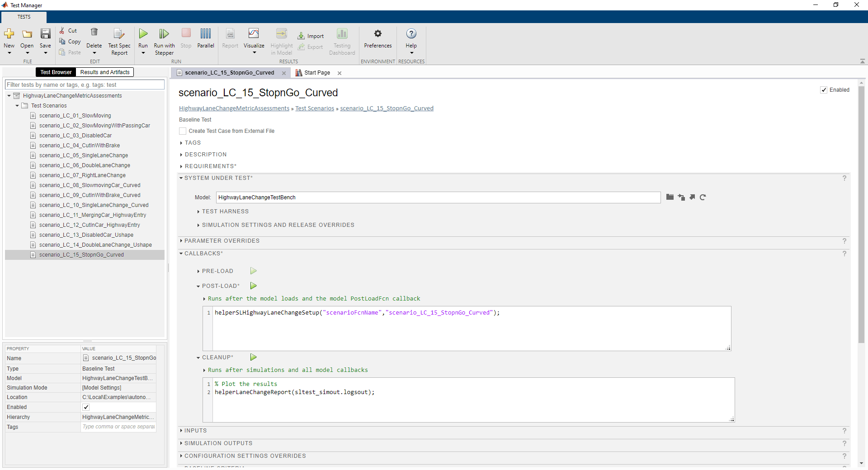The height and width of the screenshot is (470, 868).
Task: Switch to the Start Page tab
Action: pyautogui.click(x=317, y=73)
